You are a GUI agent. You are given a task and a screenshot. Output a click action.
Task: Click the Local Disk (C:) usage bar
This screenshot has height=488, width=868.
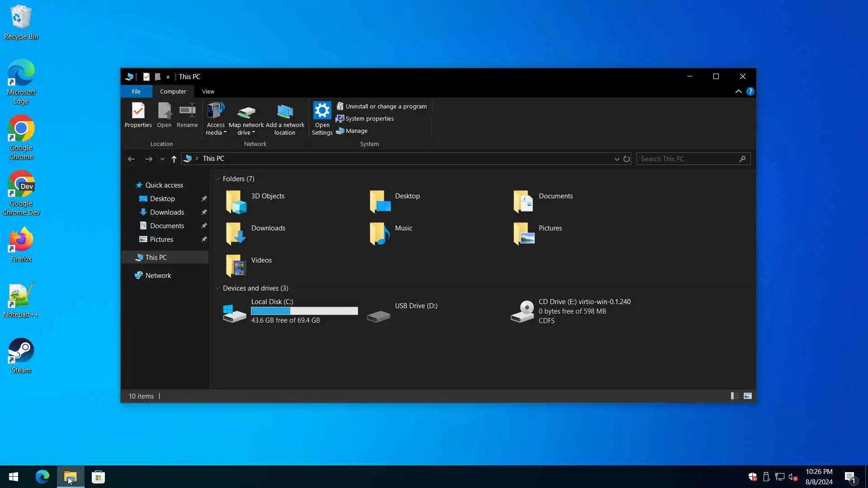click(304, 311)
